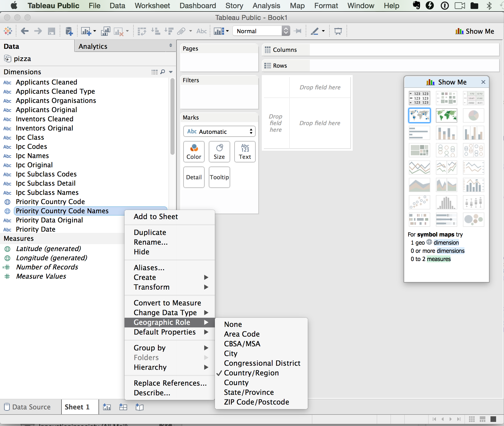Choose Convert to Measure
504x426 pixels.
click(x=169, y=303)
